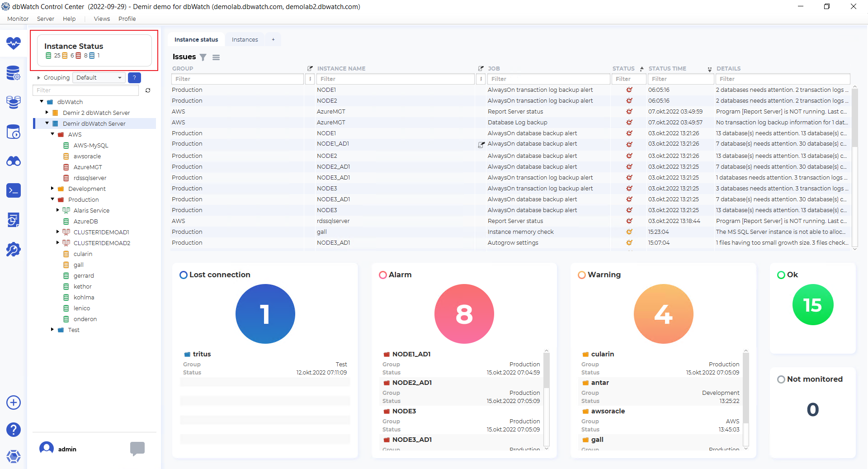Open the report document icon in sidebar
This screenshot has height=469, width=868.
point(14,220)
